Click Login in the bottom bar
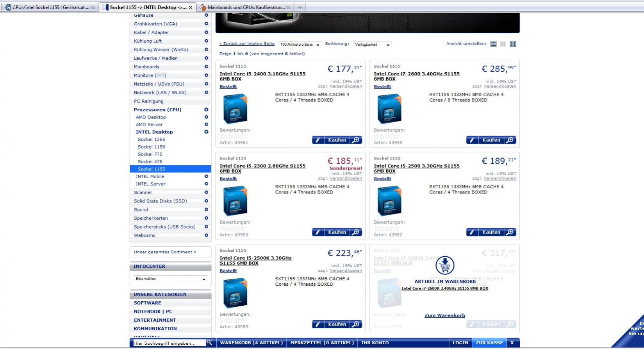 pyautogui.click(x=460, y=343)
